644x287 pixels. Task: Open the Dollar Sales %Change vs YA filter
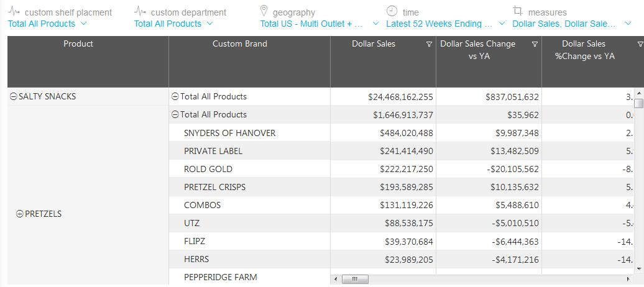(x=640, y=45)
